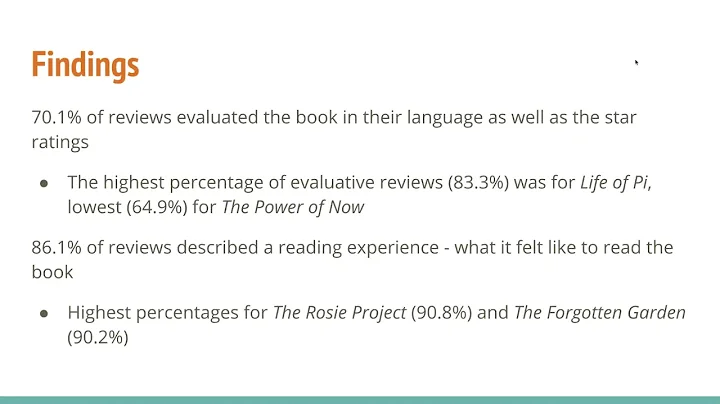The height and width of the screenshot is (404, 720).
Task: Click the word ratings below the first line
Action: tap(60, 142)
